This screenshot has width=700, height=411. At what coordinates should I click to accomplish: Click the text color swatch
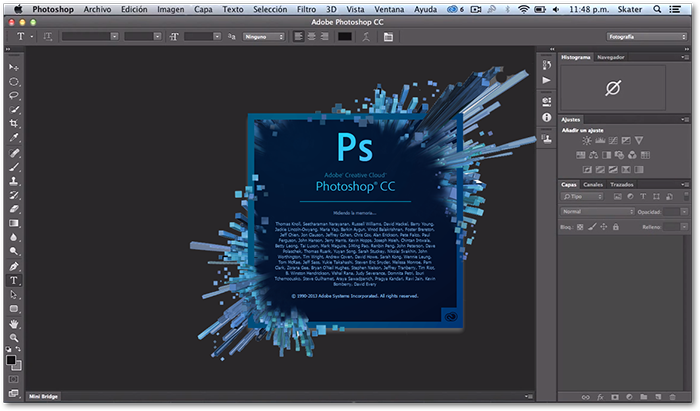[345, 37]
